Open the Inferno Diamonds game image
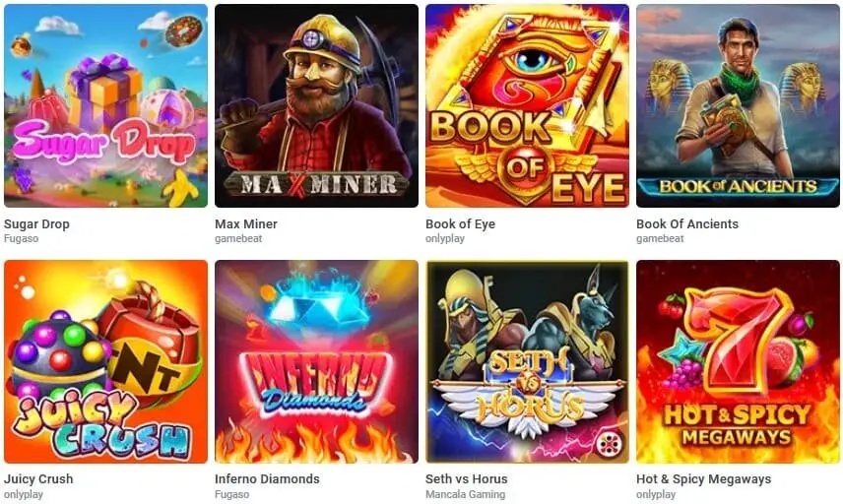This screenshot has height=504, width=843. pos(317,361)
